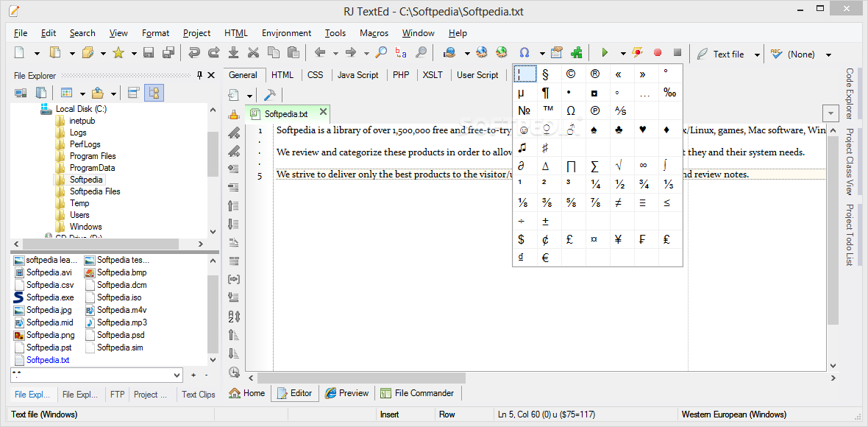Viewport: 868px width, 427px height.
Task: Expand the Favorites star dropdown arrow
Action: (134, 54)
